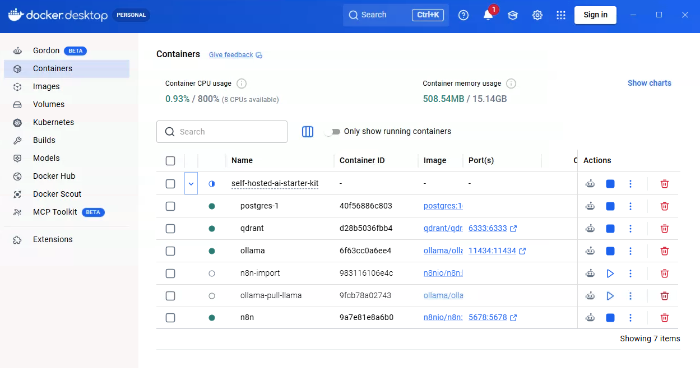Viewport: 700px width, 368px height.
Task: Delete the postgres-1 container
Action: 664,206
